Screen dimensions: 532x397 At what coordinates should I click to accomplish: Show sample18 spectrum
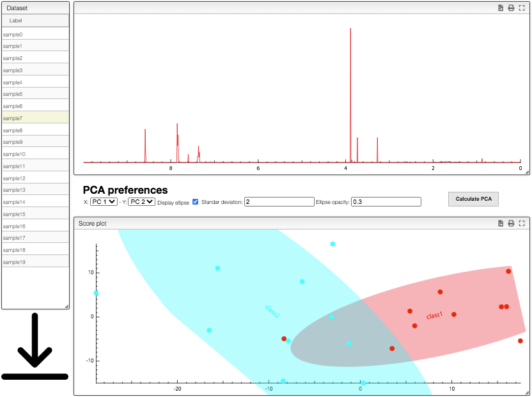pyautogui.click(x=35, y=249)
